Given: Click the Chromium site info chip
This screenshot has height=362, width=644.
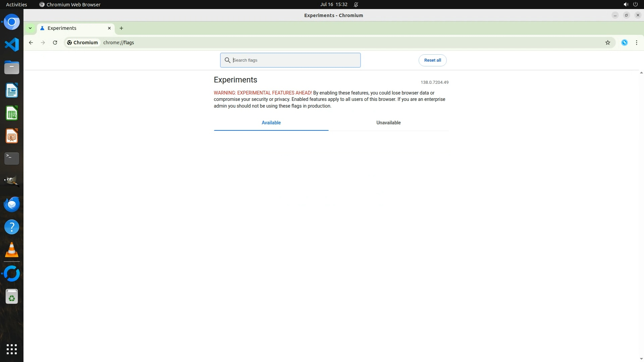Looking at the screenshot, I should (x=83, y=43).
